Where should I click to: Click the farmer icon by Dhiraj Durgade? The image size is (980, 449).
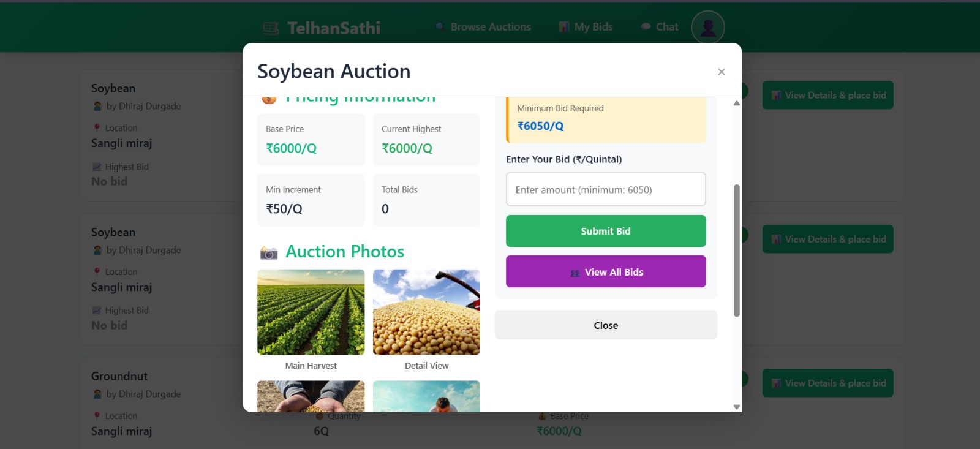tap(98, 105)
